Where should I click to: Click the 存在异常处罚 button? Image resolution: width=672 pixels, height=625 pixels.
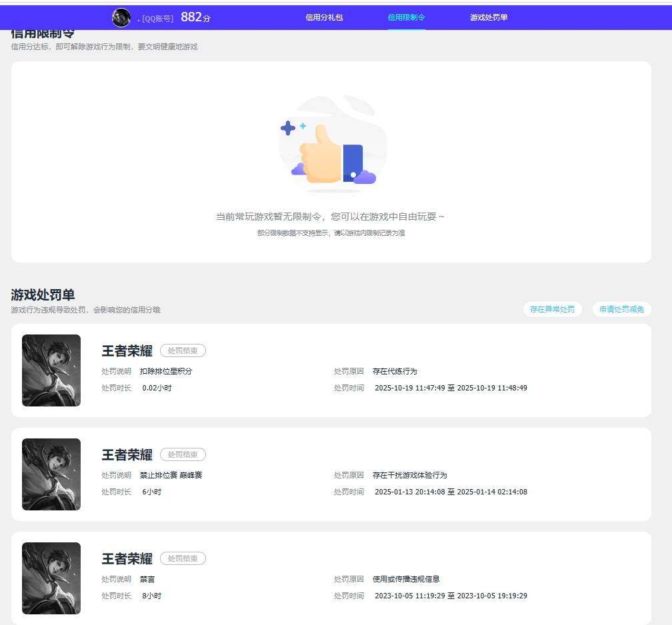[552, 309]
